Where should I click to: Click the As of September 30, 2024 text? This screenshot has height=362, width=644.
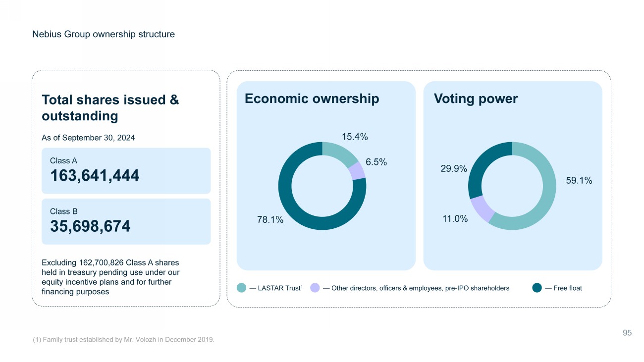88,138
